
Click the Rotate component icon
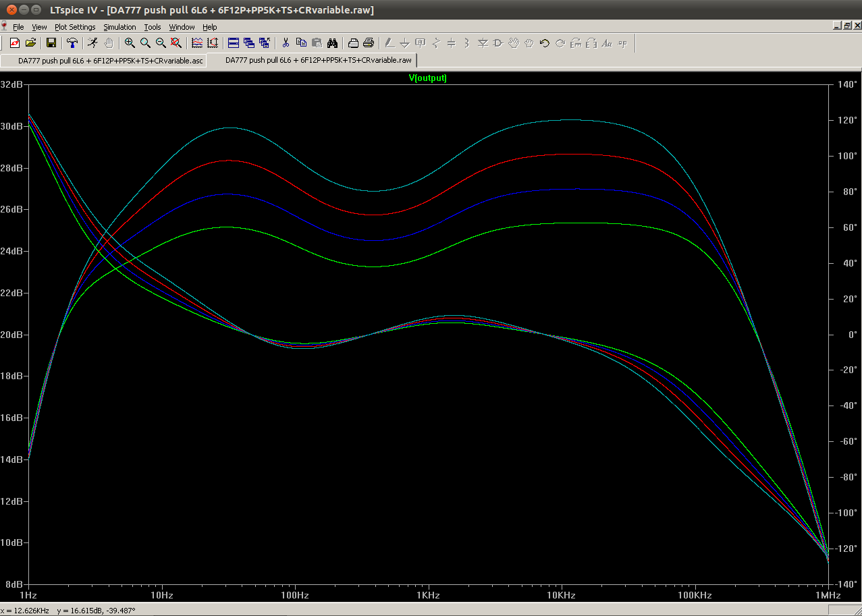click(576, 43)
